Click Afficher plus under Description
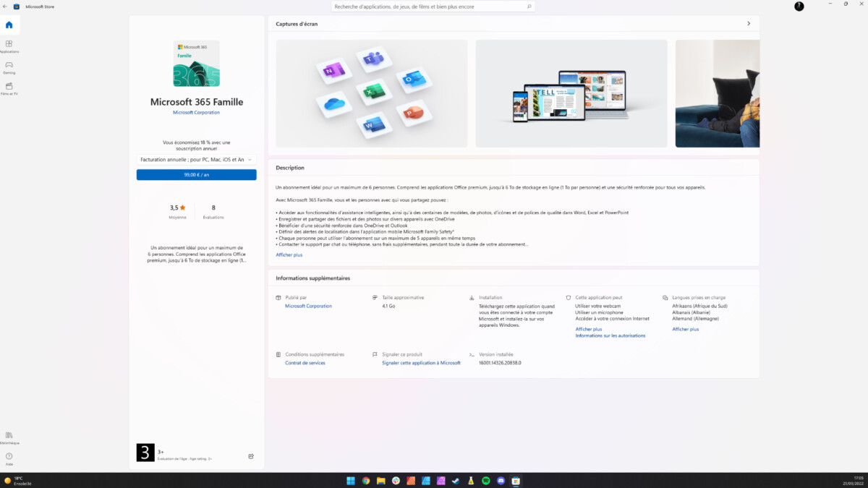Viewport: 868px width, 488px height. [289, 255]
